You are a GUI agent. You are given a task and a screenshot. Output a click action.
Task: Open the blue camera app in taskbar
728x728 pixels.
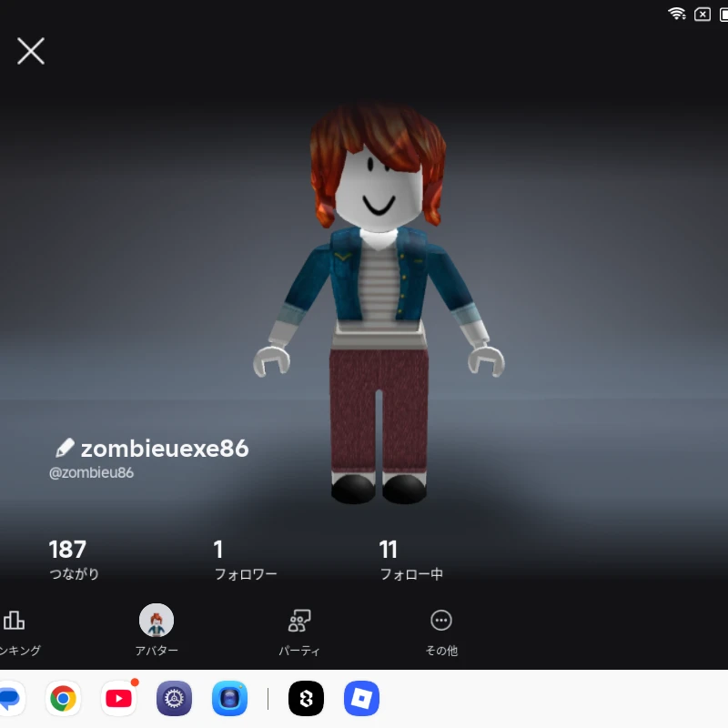click(230, 698)
